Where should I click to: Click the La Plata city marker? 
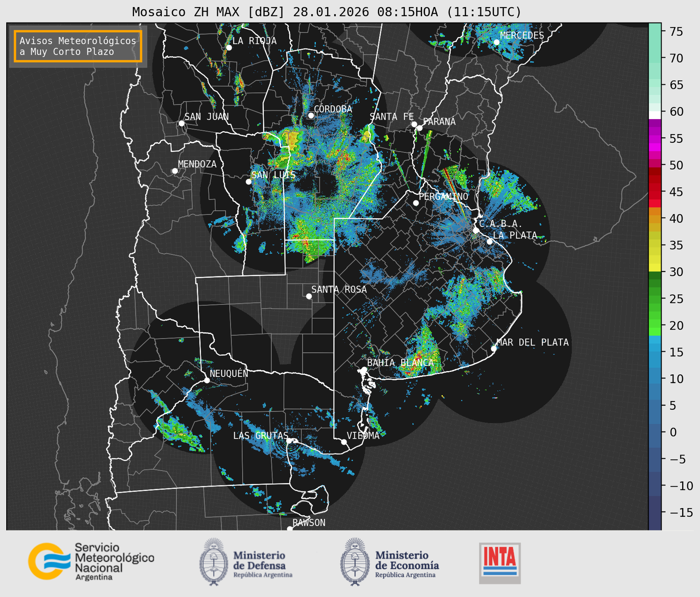coord(490,242)
